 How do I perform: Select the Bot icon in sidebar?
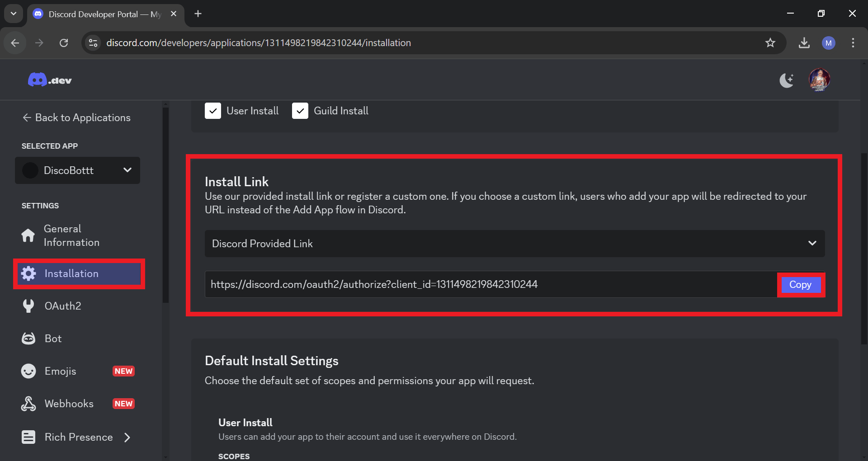pyautogui.click(x=28, y=338)
